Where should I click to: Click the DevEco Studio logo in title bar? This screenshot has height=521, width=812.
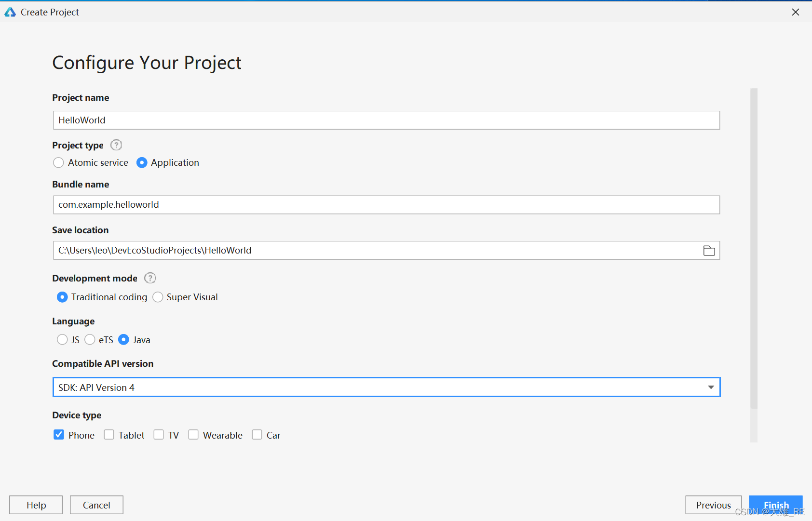[10, 12]
